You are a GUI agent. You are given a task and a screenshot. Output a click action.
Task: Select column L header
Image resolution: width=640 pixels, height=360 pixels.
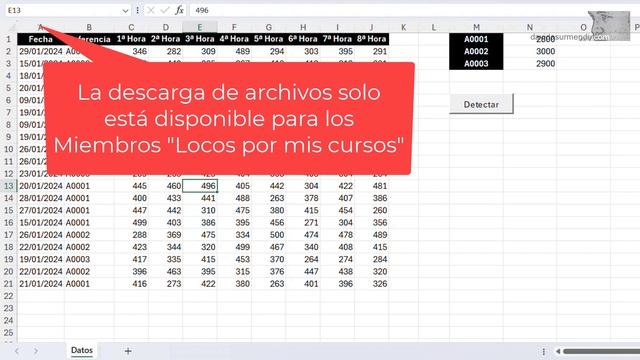click(x=433, y=27)
